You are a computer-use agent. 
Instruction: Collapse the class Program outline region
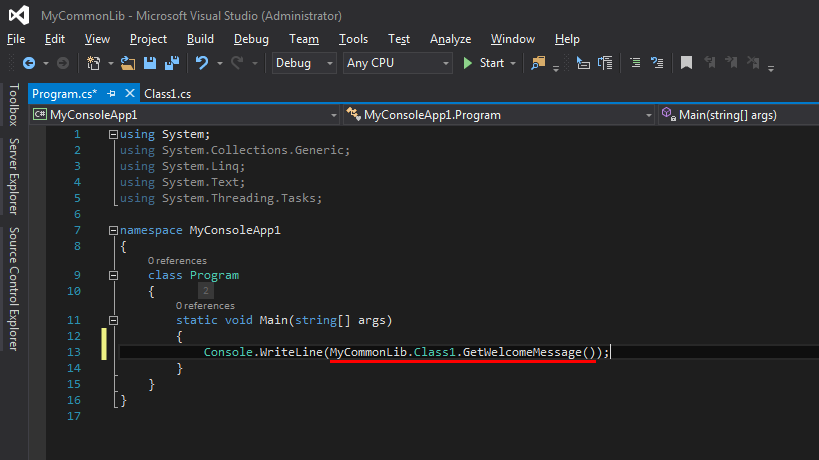click(113, 275)
